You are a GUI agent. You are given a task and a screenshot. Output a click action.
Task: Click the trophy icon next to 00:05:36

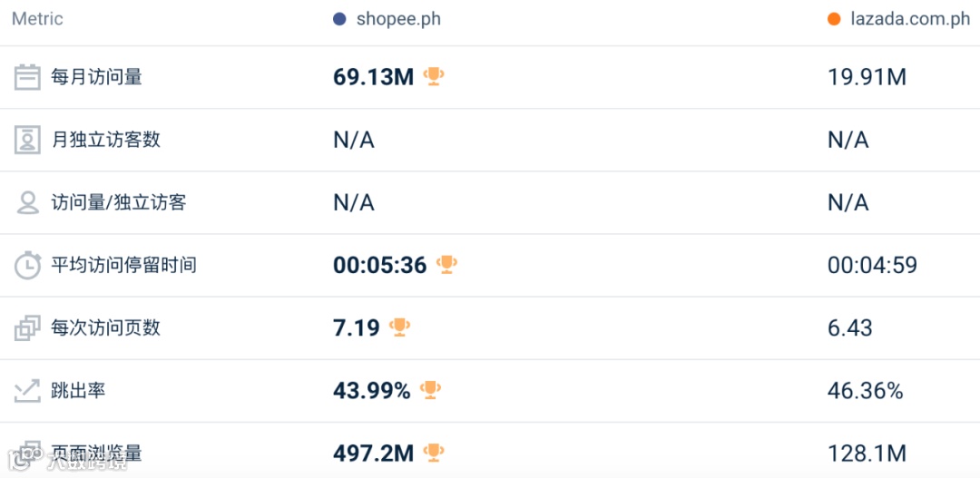point(446,264)
